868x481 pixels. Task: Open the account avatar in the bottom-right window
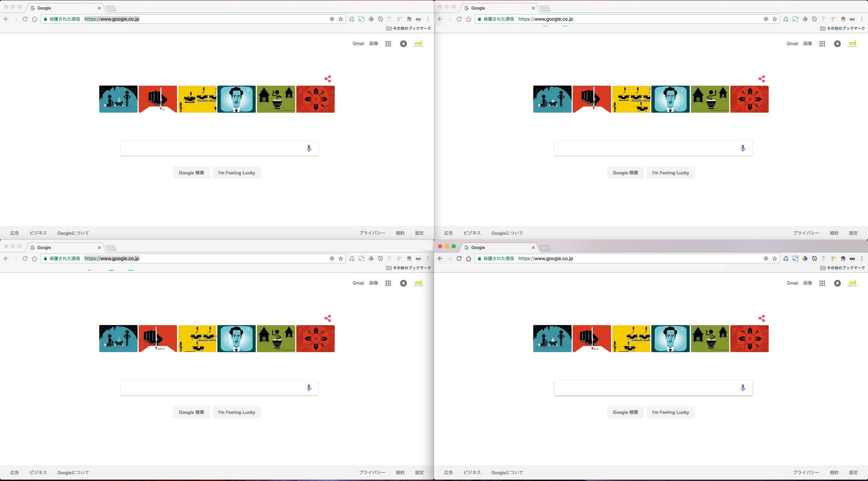[853, 283]
